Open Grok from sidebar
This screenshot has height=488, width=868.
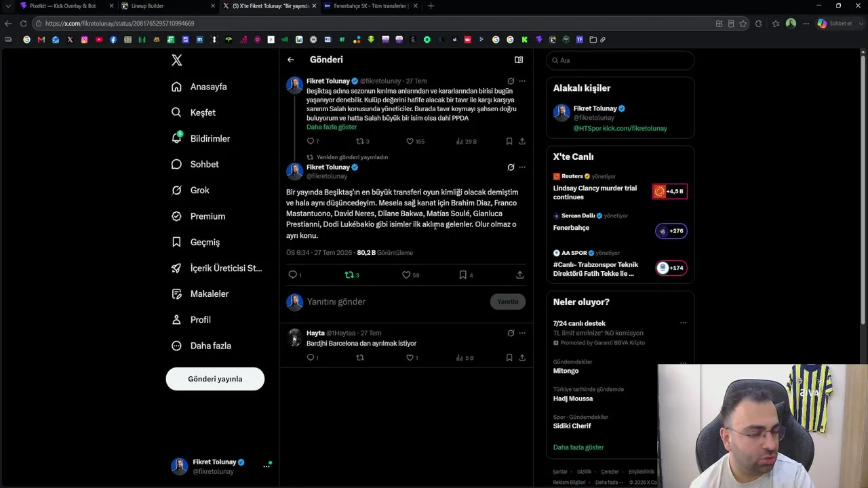coord(191,190)
